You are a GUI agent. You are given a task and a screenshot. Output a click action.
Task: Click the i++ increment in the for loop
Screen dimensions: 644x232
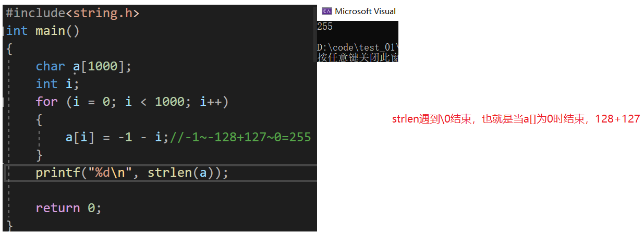tap(211, 102)
